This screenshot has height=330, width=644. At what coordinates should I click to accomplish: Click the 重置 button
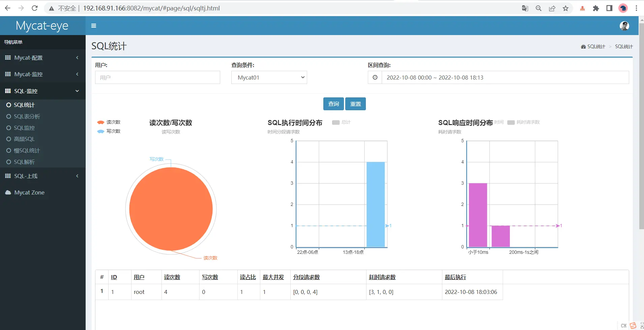click(x=355, y=104)
